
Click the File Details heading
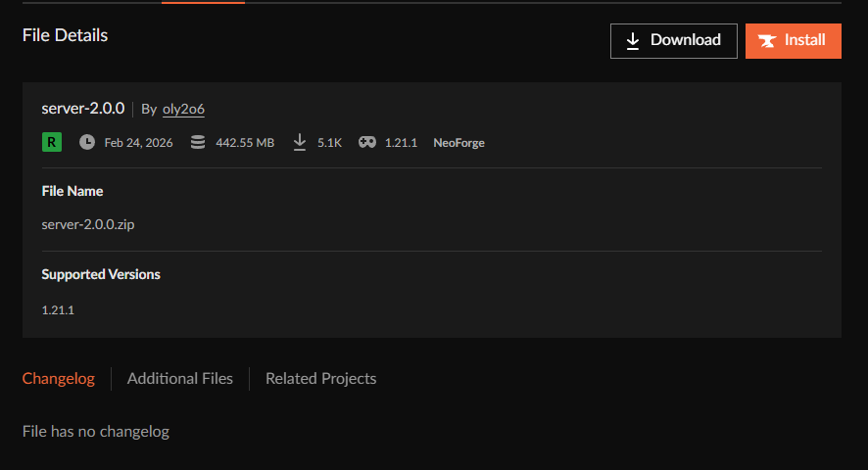(66, 35)
